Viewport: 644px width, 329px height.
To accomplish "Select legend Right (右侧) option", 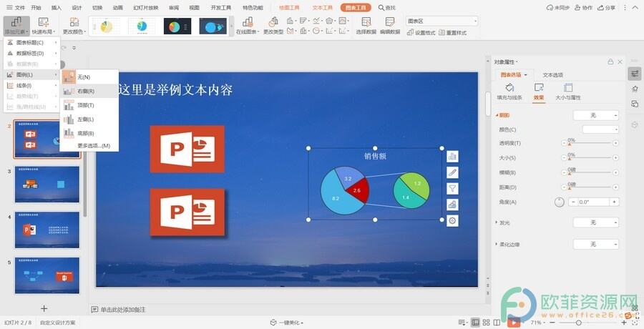I will pyautogui.click(x=89, y=91).
